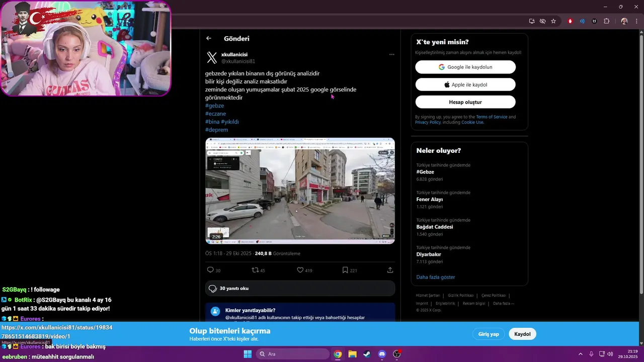Click install app icon in address bar

pyautogui.click(x=532, y=21)
